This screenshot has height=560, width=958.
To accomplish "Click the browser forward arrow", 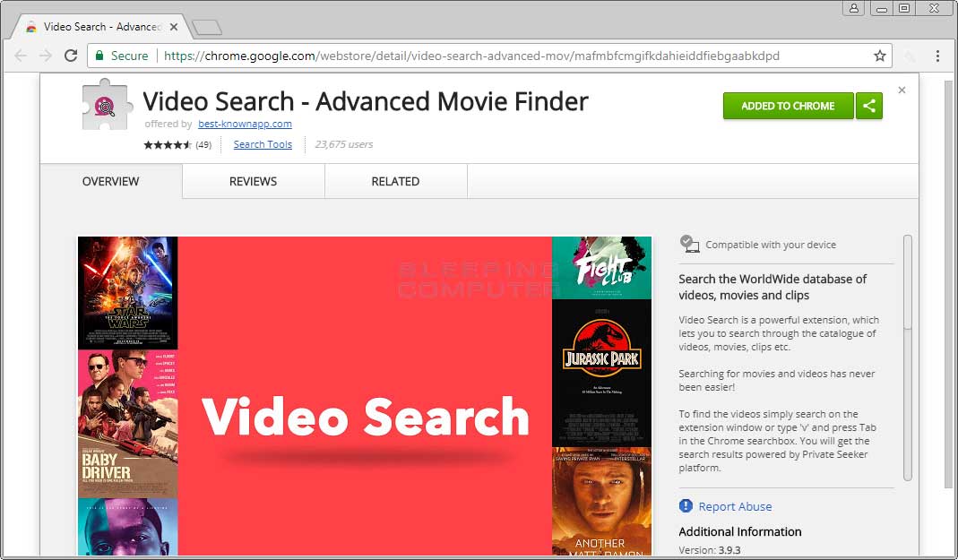I will click(x=46, y=56).
